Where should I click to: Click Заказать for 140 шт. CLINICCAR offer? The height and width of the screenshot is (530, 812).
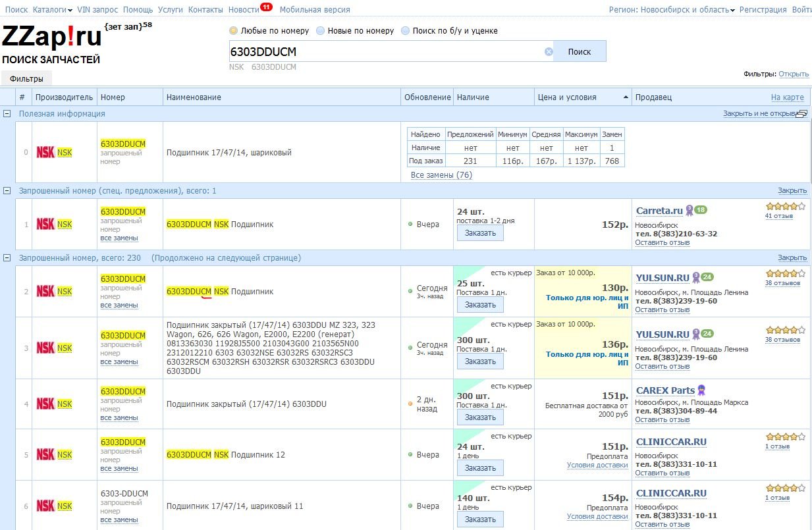pyautogui.click(x=480, y=519)
